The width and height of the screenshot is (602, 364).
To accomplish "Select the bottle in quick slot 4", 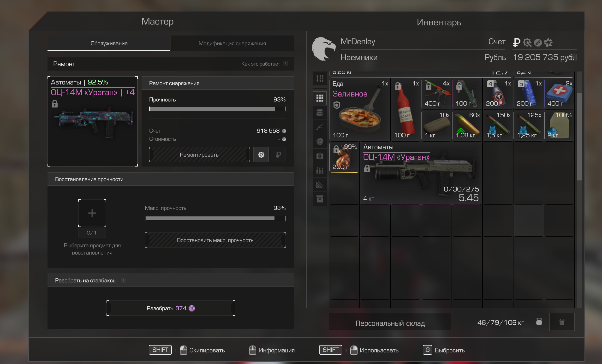I will point(498,94).
